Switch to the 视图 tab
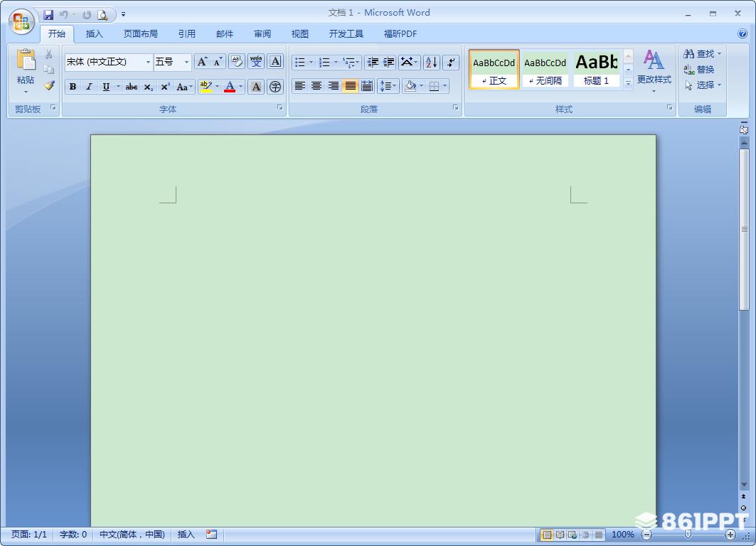 tap(300, 33)
